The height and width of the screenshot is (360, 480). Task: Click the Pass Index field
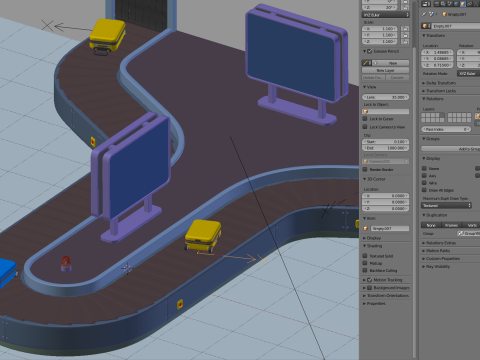click(x=446, y=129)
